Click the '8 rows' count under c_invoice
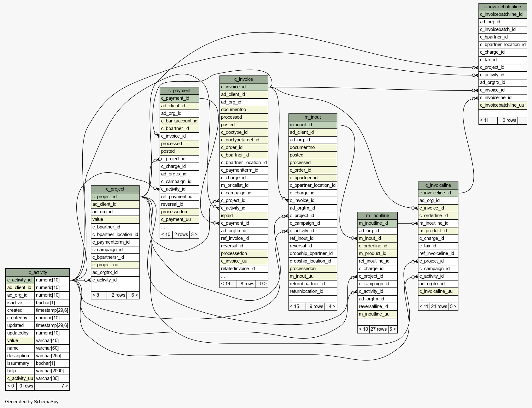The height and width of the screenshot is (408, 532). (246, 284)
